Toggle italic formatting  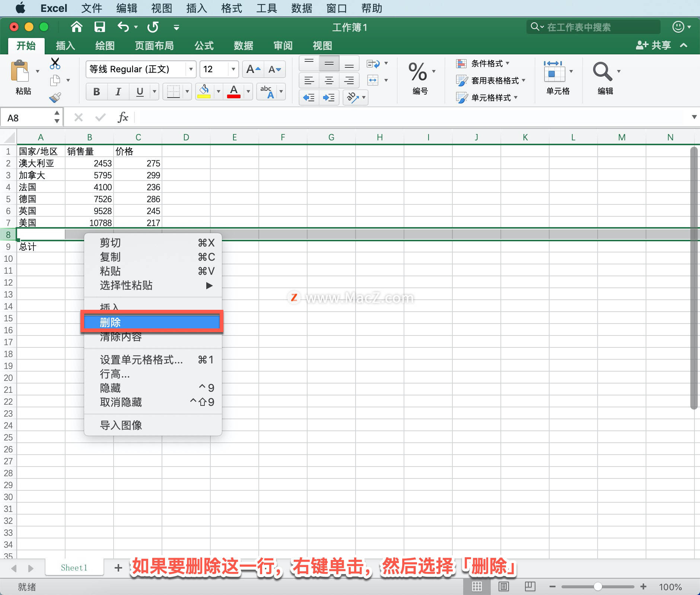(118, 91)
